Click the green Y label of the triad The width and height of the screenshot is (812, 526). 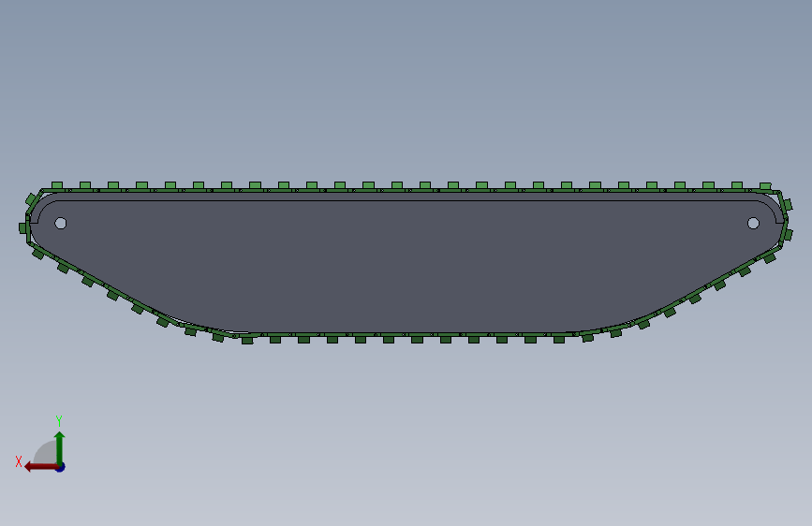tap(59, 420)
